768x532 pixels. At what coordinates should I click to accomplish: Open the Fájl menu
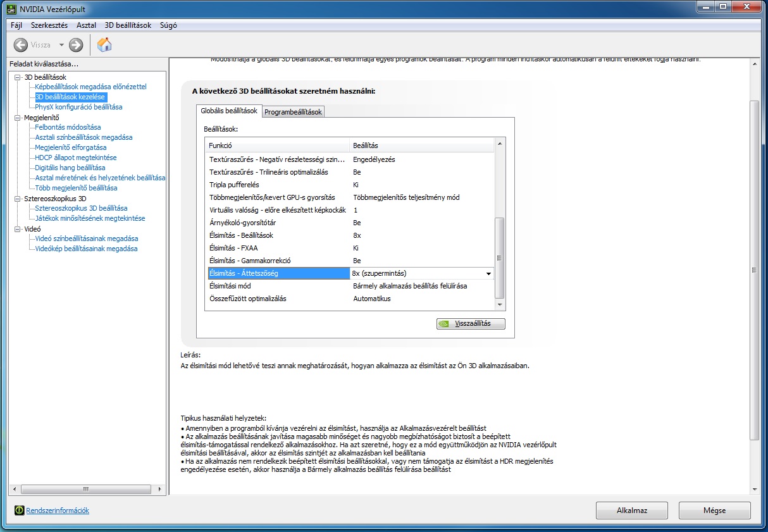16,25
